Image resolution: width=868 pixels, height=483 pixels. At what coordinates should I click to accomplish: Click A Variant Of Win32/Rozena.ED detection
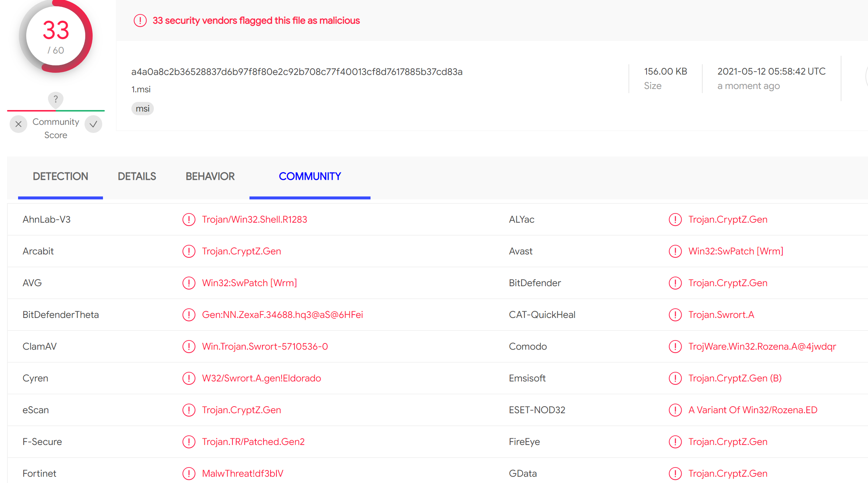coord(753,410)
